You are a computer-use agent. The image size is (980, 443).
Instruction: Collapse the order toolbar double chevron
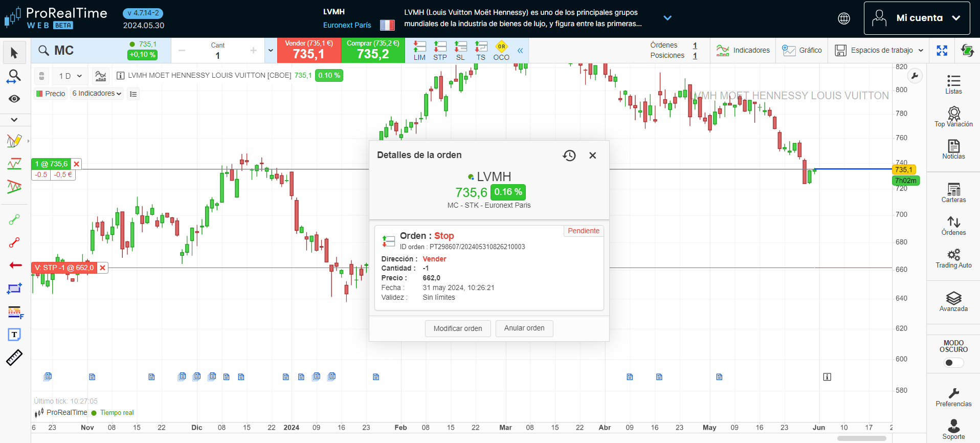(520, 50)
